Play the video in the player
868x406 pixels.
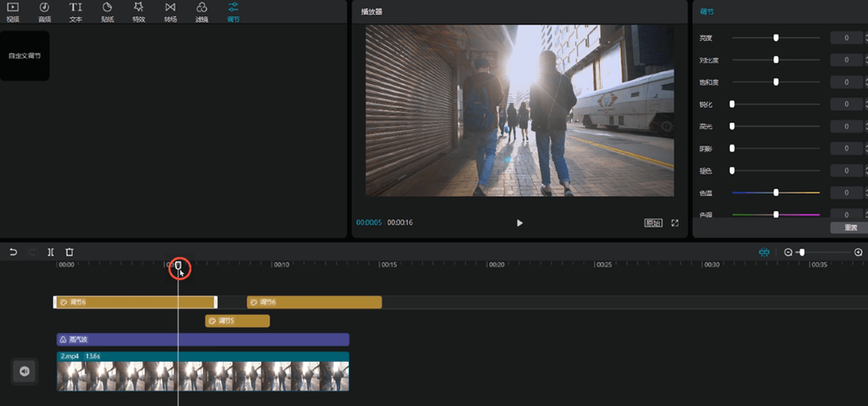(520, 223)
